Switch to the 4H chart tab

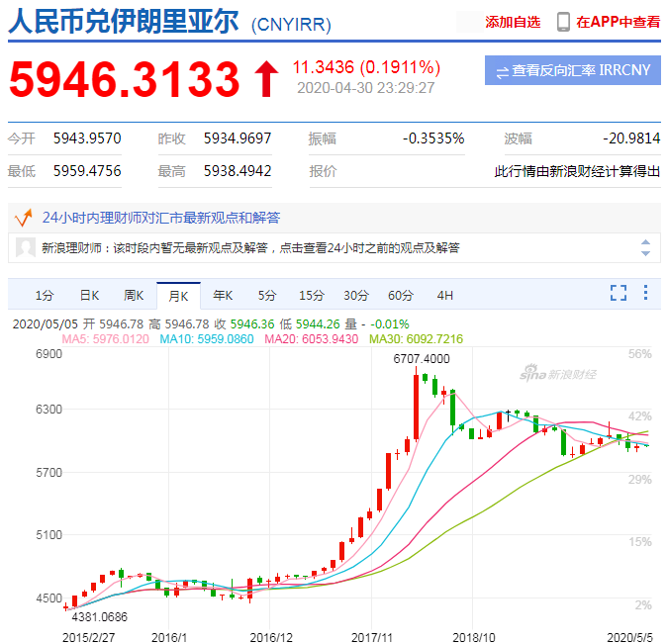point(444,296)
